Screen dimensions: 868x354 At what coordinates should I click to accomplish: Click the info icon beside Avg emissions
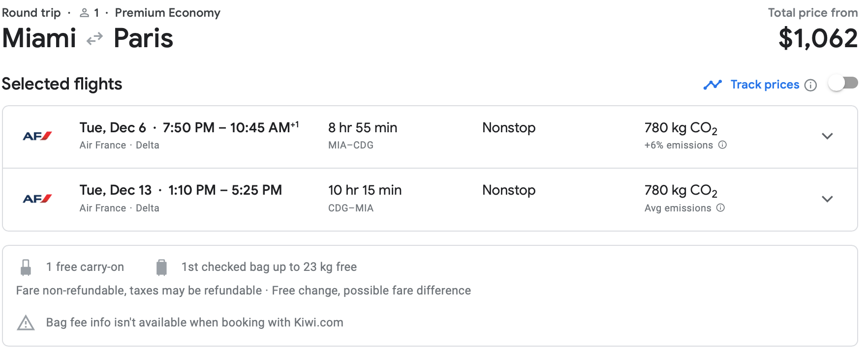(720, 208)
